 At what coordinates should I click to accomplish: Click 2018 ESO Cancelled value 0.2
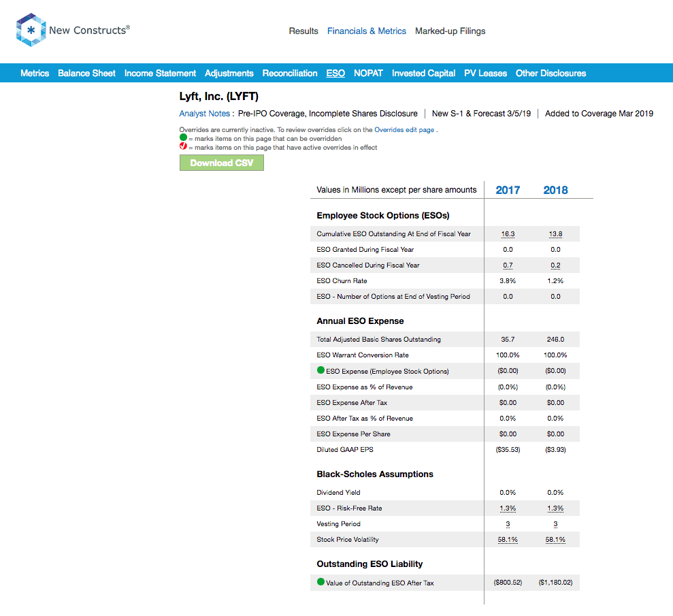(x=555, y=265)
